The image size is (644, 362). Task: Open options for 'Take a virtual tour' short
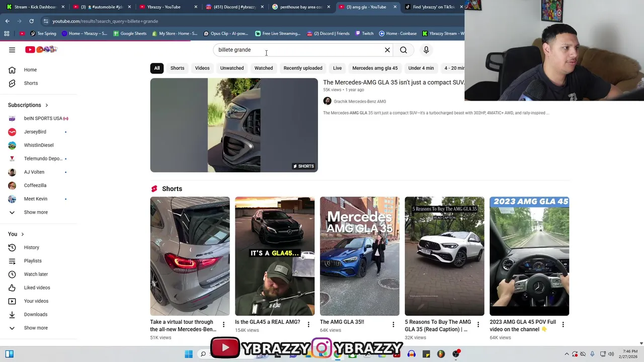click(223, 325)
